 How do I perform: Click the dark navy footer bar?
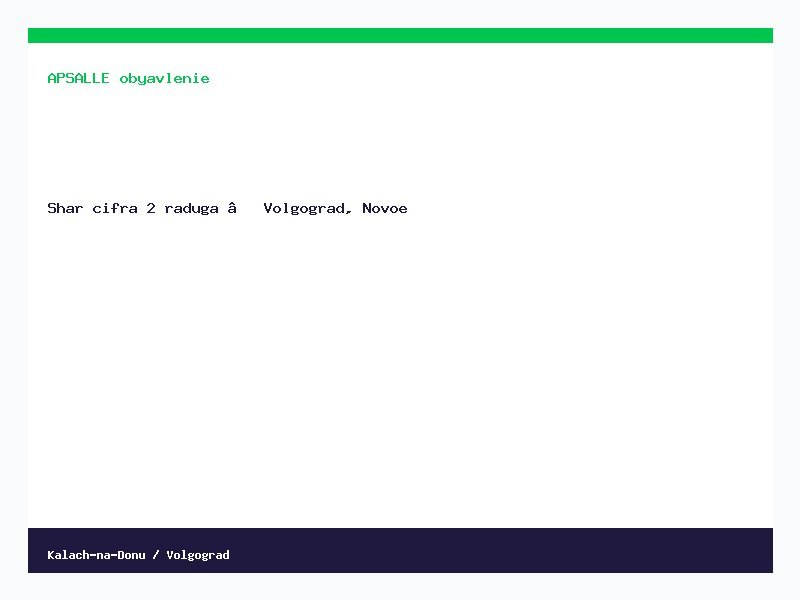point(400,550)
